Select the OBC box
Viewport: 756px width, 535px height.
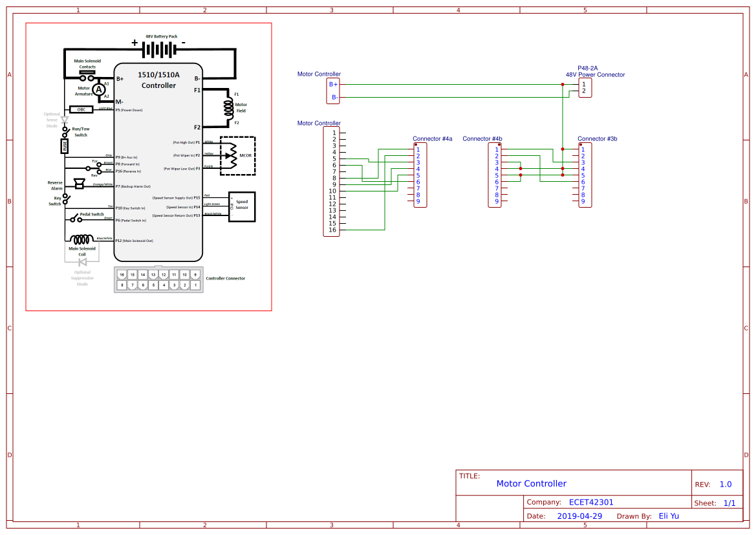[81, 109]
